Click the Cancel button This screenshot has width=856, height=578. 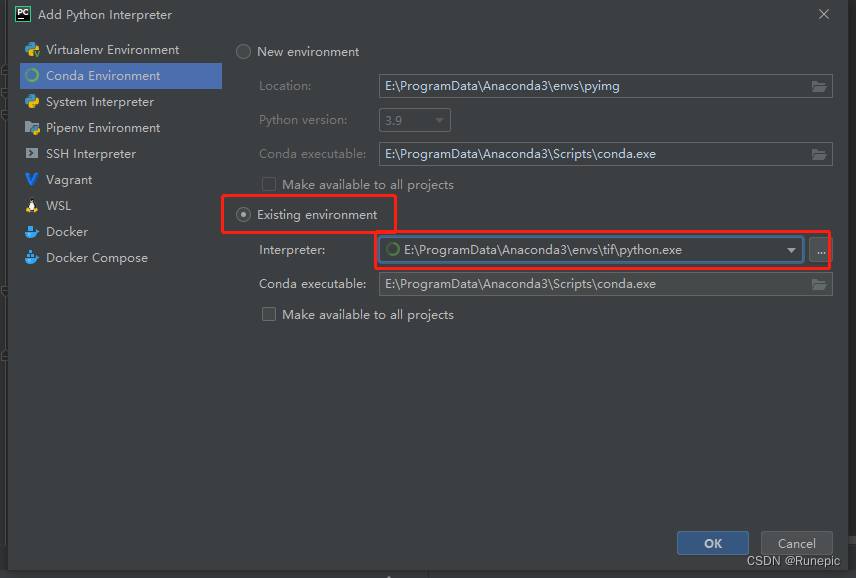796,543
